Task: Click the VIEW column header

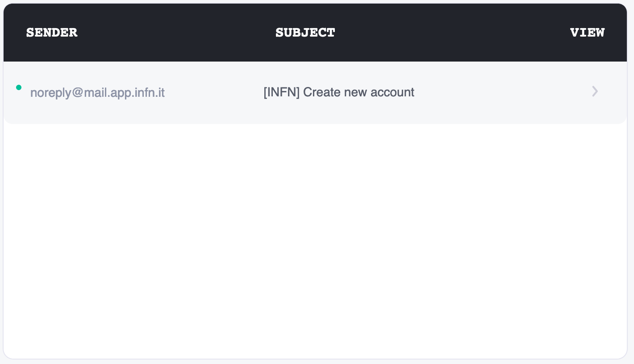Action: point(588,33)
